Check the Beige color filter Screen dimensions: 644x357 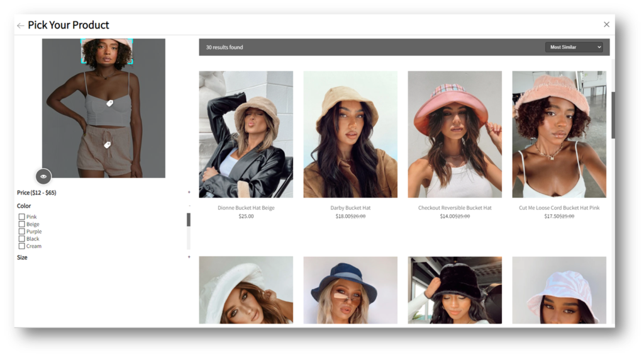point(22,224)
